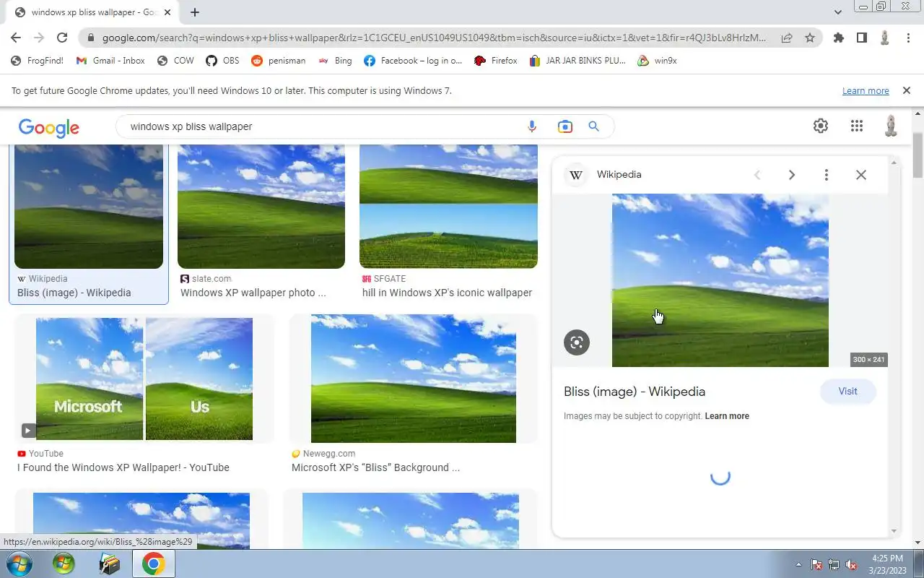
Task: Show hidden system tray icons
Action: 798,564
